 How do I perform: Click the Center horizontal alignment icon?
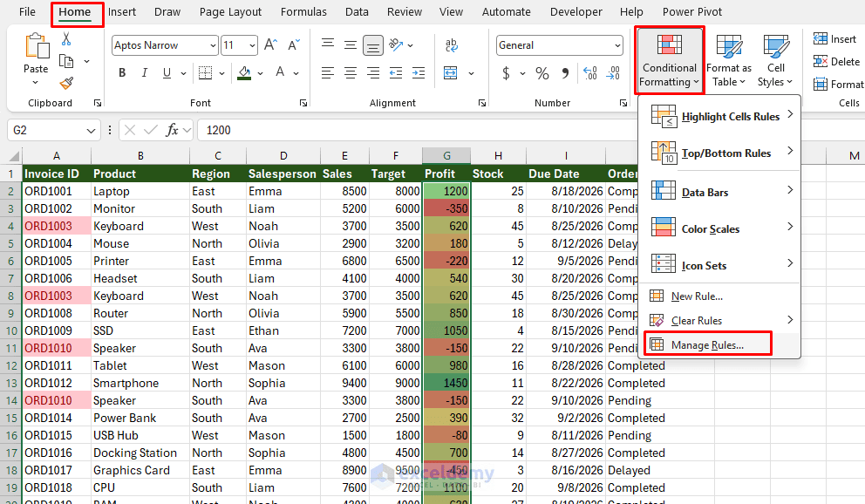(351, 72)
